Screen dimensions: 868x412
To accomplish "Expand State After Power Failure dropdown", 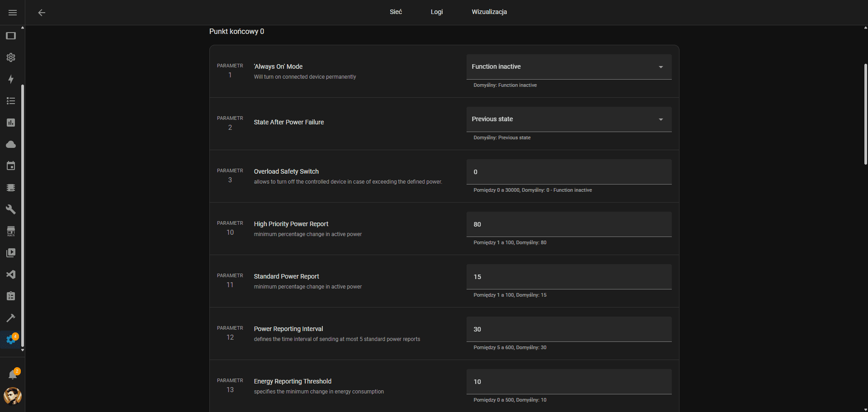I will tap(568, 119).
